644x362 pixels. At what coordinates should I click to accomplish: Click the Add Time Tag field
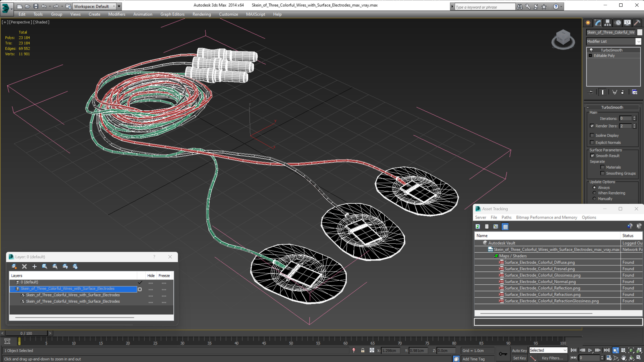click(474, 359)
